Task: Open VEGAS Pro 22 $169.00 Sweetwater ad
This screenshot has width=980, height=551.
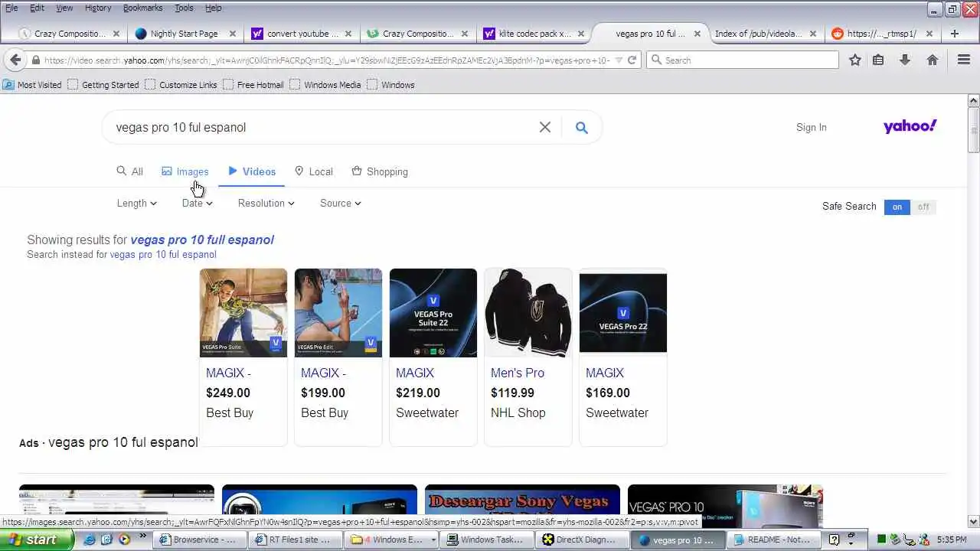Action: [623, 357]
